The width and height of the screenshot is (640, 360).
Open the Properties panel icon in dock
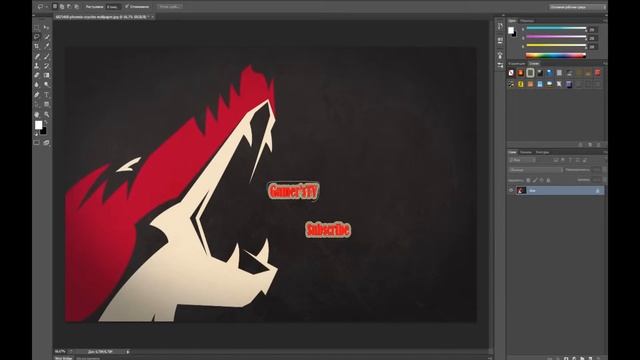(500, 40)
